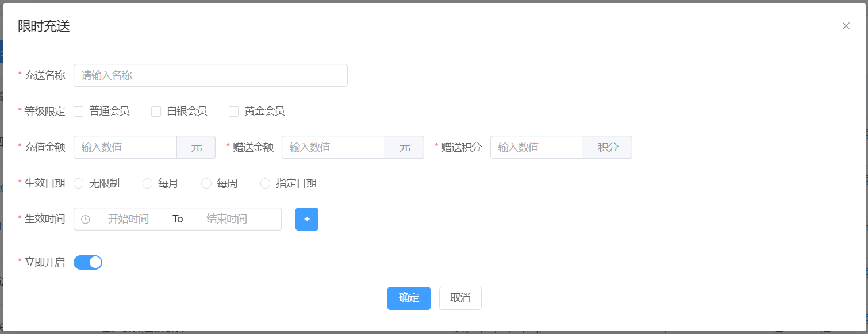868x334 pixels.
Task: Select the 每周 radio option
Action: click(x=206, y=183)
